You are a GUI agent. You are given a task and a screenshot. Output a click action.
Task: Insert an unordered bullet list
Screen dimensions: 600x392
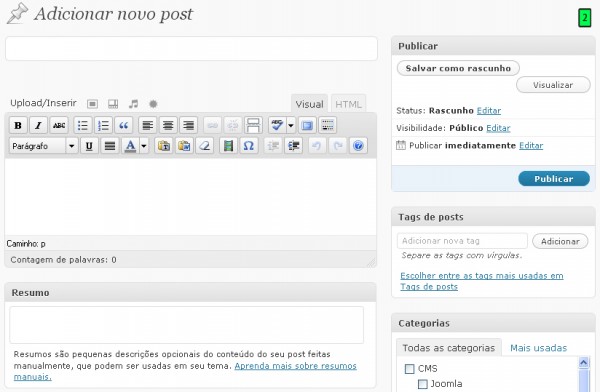pyautogui.click(x=83, y=125)
